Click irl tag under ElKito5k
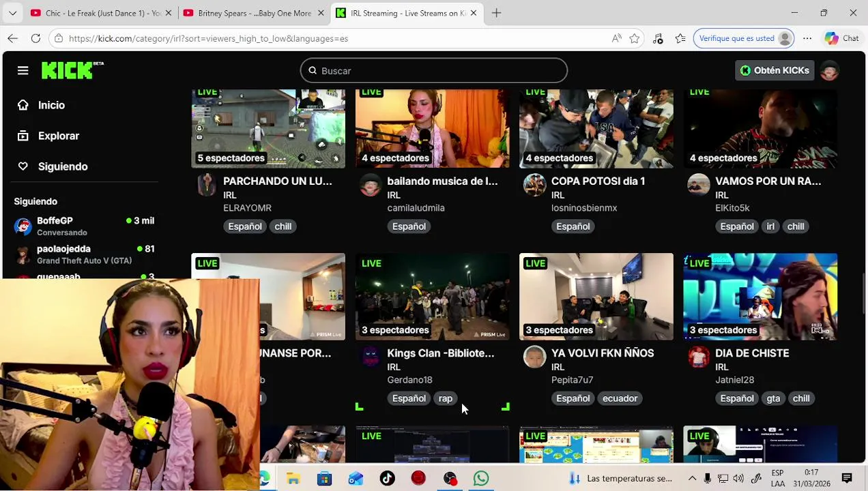The image size is (868, 491). 770,226
